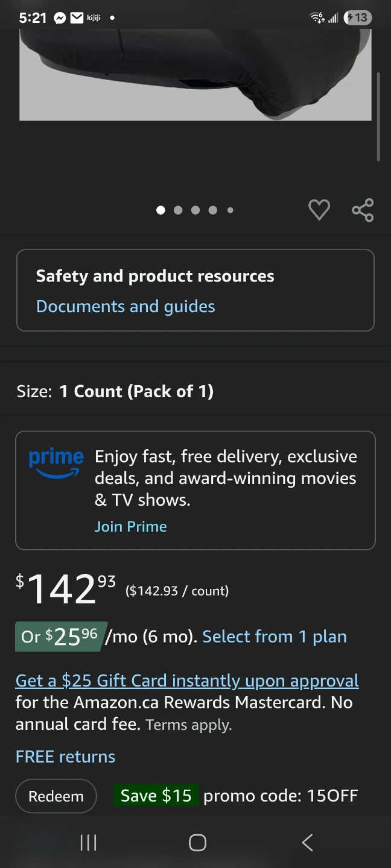The width and height of the screenshot is (391, 868).
Task: Tap the heart wishlist icon
Action: pyautogui.click(x=319, y=210)
